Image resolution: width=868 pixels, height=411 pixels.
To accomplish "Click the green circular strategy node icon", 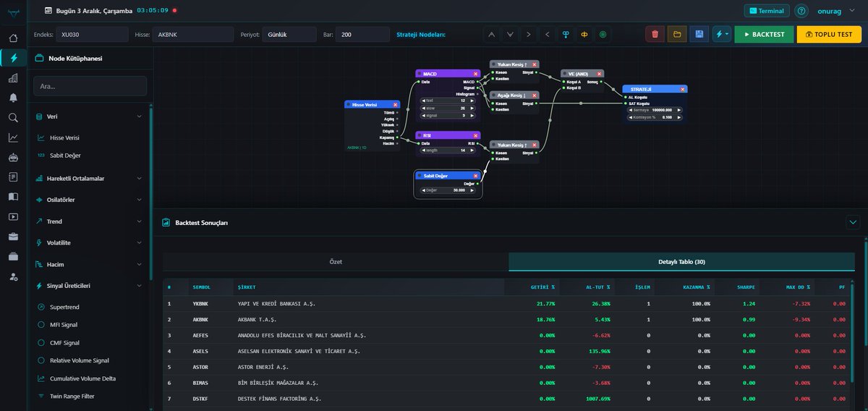I will 603,34.
